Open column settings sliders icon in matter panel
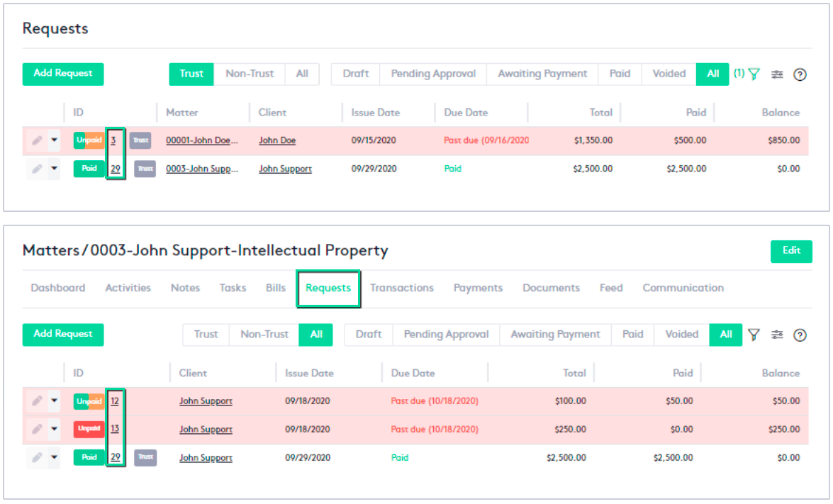Screen dimensions: 833x504 point(777,335)
